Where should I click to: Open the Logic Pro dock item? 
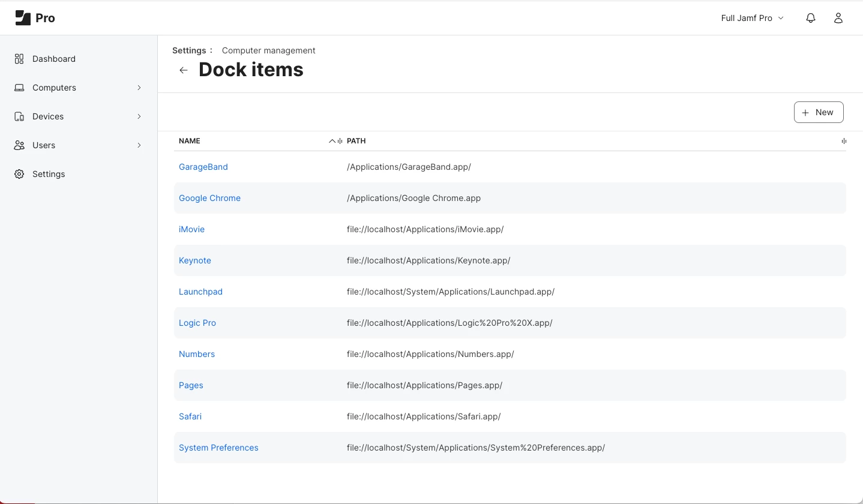(x=197, y=323)
